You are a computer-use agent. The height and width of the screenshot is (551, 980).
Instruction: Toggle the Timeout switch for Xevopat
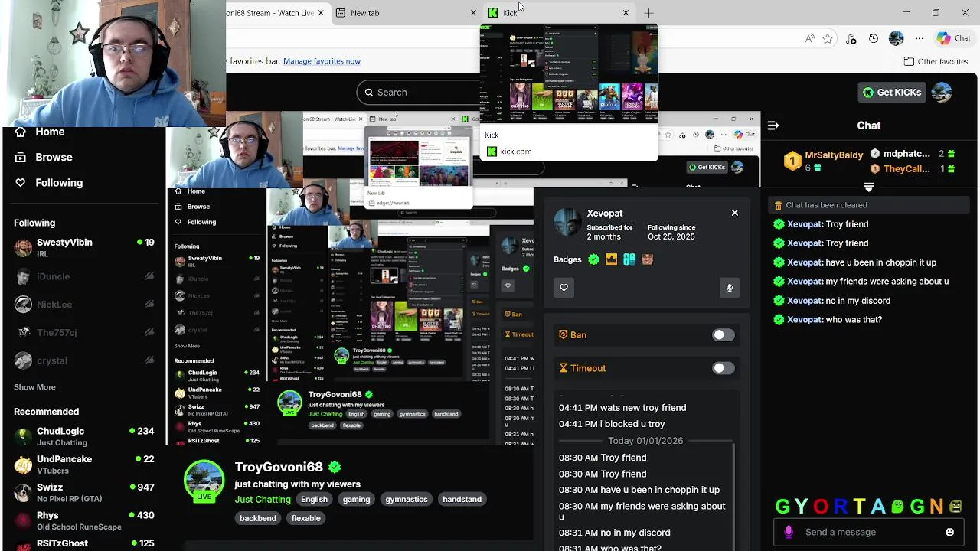723,368
